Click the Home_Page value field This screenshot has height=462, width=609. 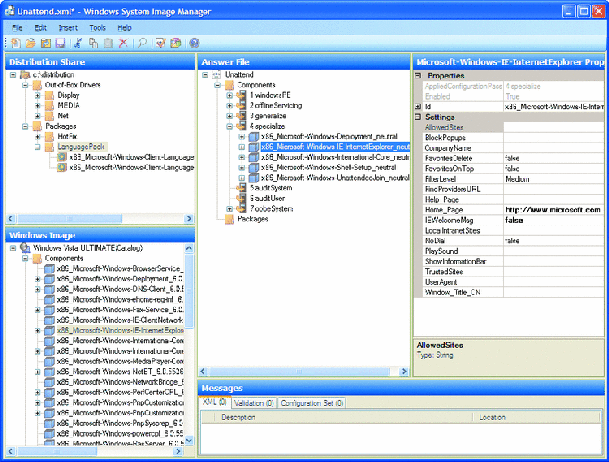pyautogui.click(x=554, y=210)
